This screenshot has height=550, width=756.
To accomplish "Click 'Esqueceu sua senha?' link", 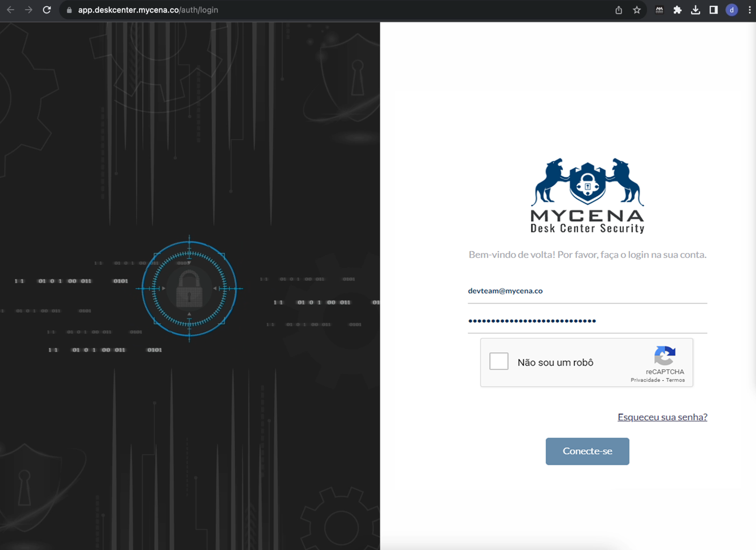I will pyautogui.click(x=662, y=417).
